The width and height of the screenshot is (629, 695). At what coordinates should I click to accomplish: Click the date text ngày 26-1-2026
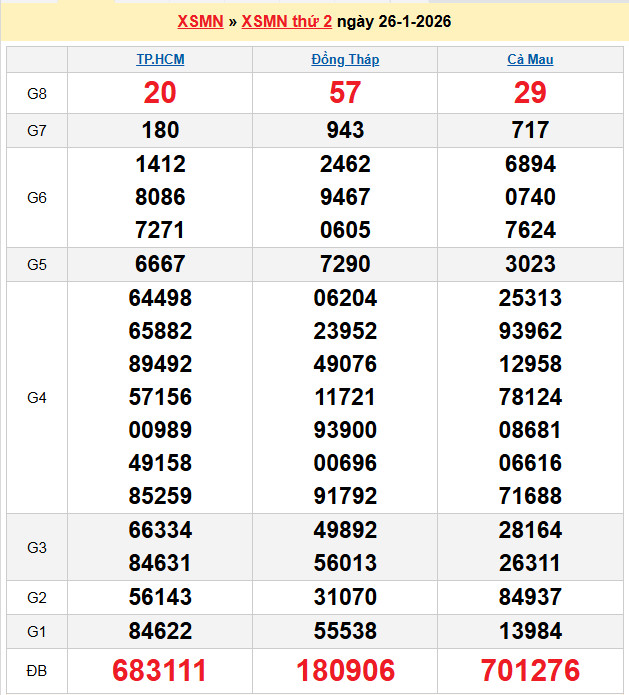click(394, 21)
